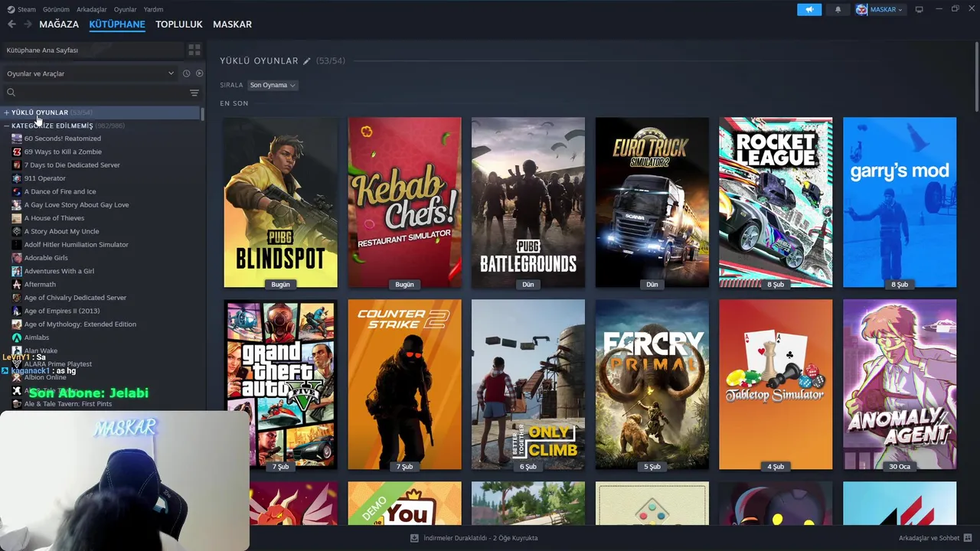Open the Görünüm menu

coord(56,9)
